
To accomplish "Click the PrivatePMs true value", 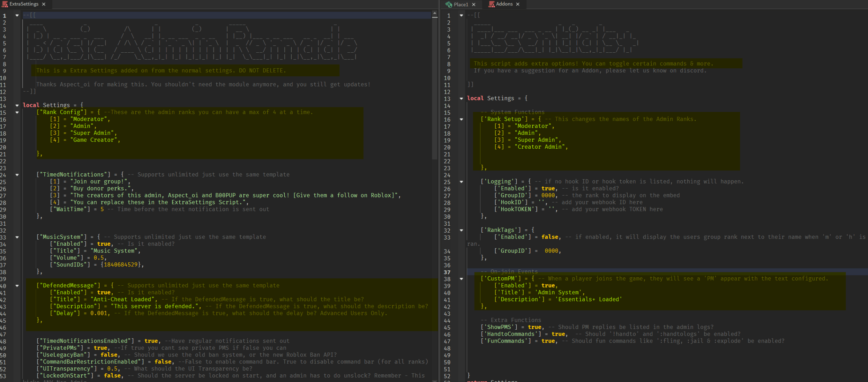I will (100, 348).
